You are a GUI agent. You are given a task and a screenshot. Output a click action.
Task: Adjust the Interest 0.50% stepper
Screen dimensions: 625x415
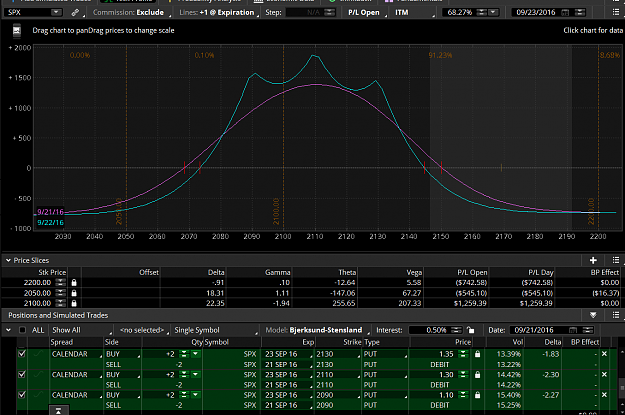click(x=456, y=330)
